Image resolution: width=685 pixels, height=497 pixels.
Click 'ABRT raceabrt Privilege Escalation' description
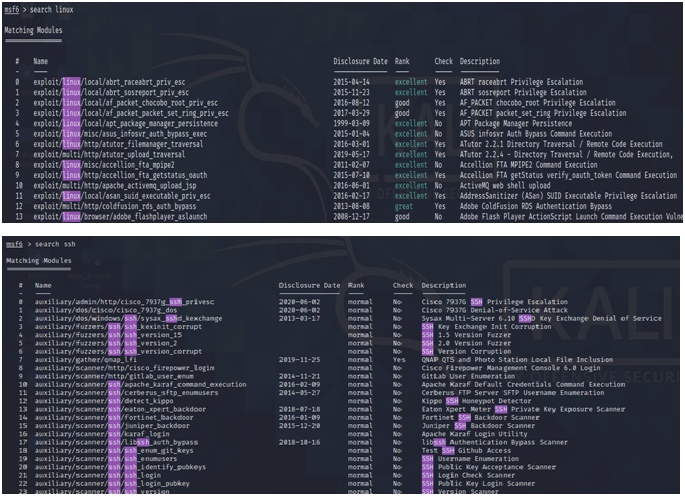[x=521, y=82]
